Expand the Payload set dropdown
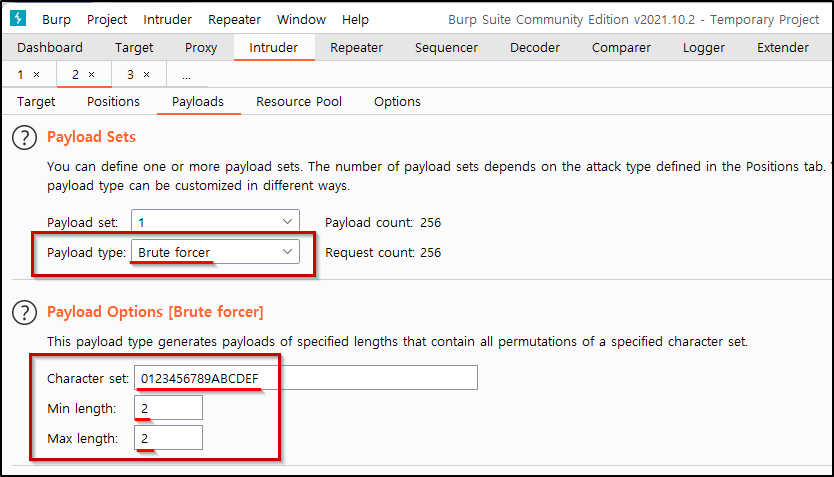 coord(215,222)
